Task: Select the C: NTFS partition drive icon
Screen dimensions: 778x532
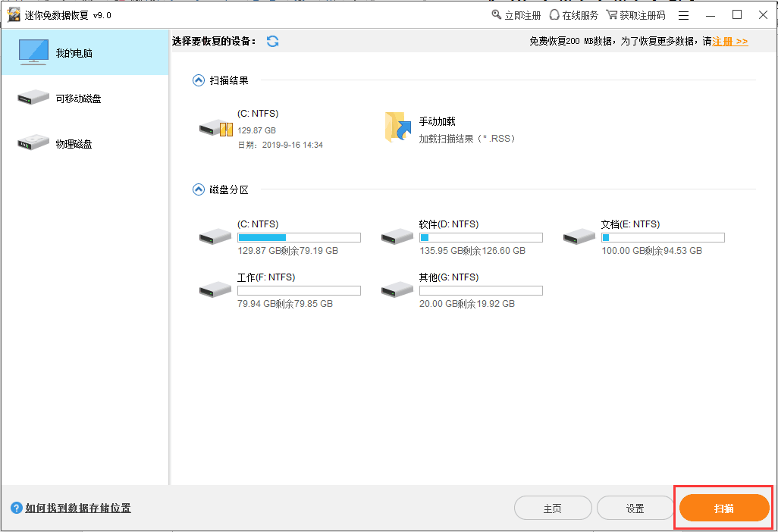Action: (x=215, y=236)
